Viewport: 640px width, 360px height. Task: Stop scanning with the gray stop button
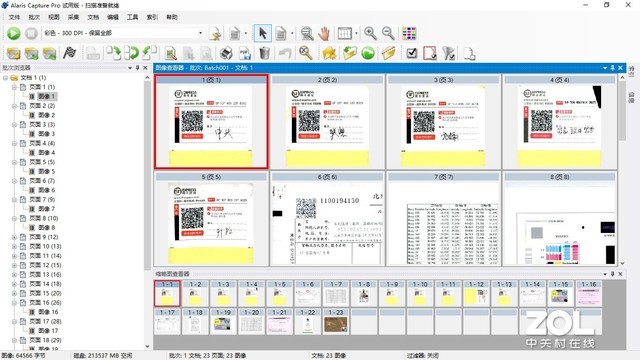(x=31, y=33)
